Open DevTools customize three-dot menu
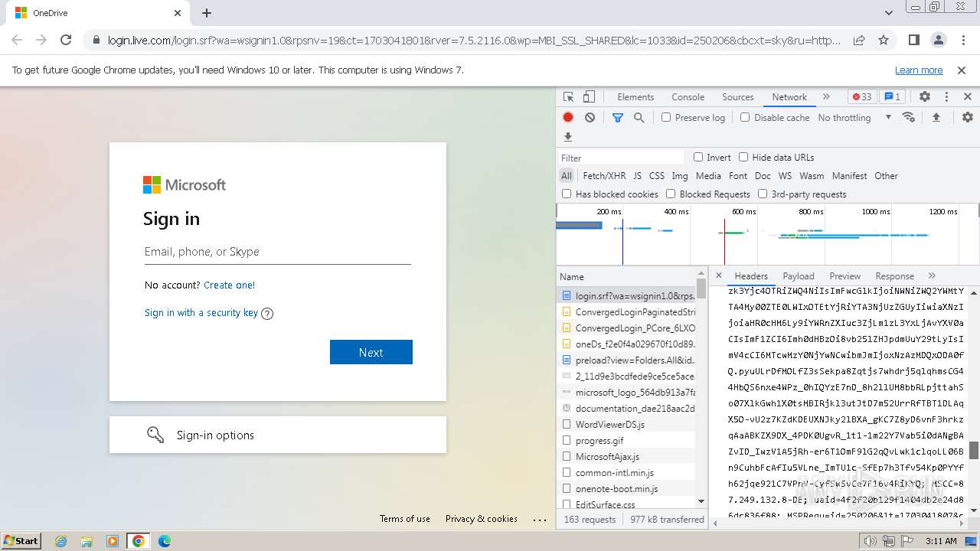980x551 pixels. (x=946, y=97)
